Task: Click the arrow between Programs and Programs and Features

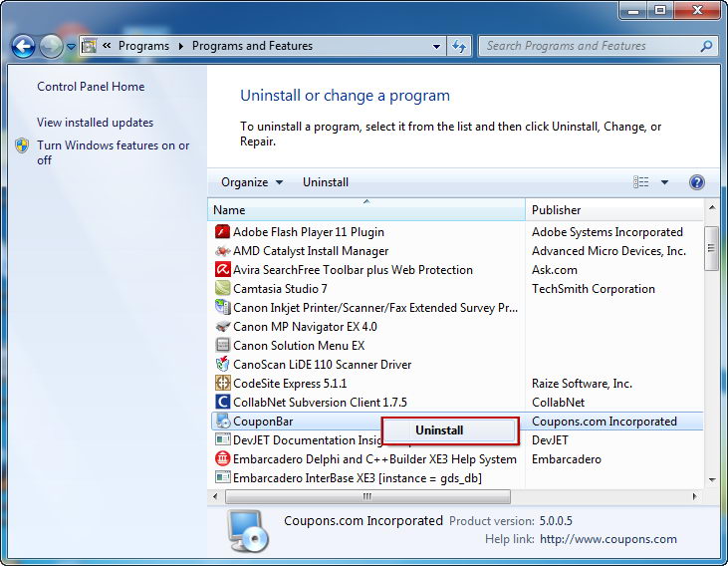Action: point(180,46)
